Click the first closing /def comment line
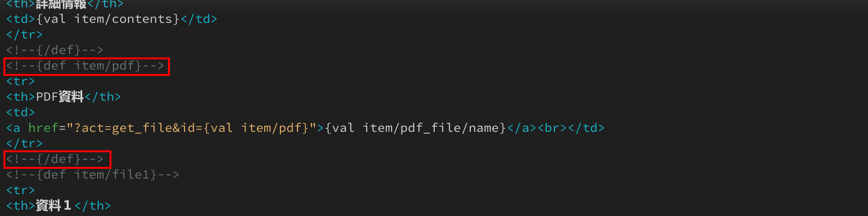Viewport: 868px width, 216px height. point(55,50)
